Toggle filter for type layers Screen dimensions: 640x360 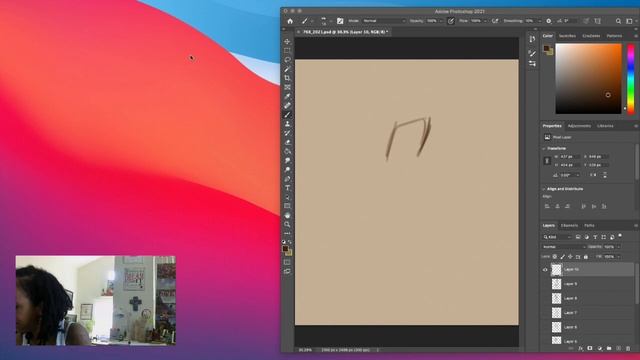(595, 237)
